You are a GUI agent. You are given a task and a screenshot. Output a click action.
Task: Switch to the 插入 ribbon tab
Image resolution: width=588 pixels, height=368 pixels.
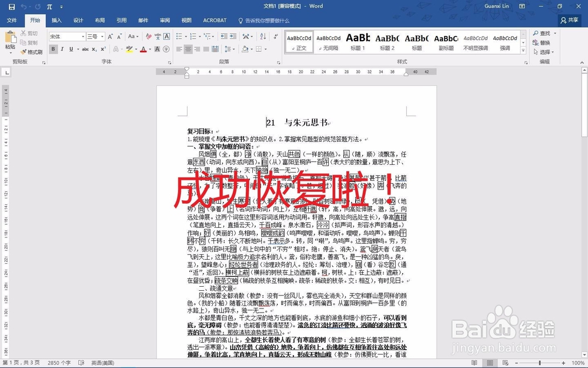point(56,19)
